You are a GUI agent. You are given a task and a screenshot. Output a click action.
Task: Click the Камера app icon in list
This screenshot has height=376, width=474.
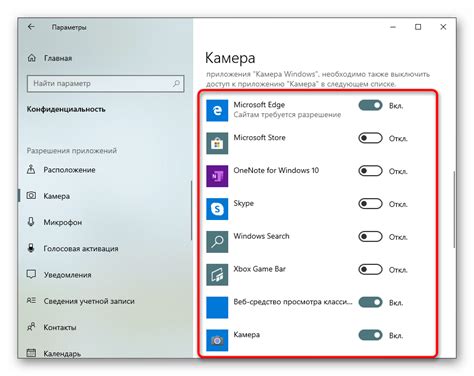(x=217, y=340)
